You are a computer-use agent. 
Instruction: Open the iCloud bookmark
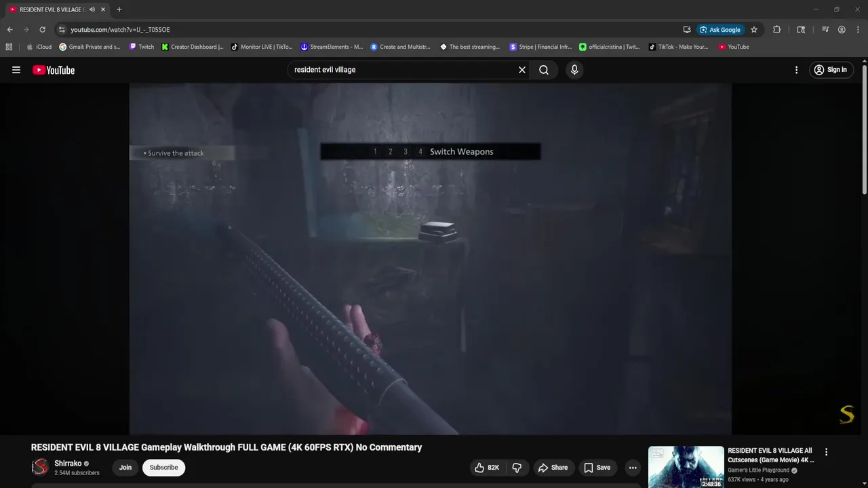[39, 47]
